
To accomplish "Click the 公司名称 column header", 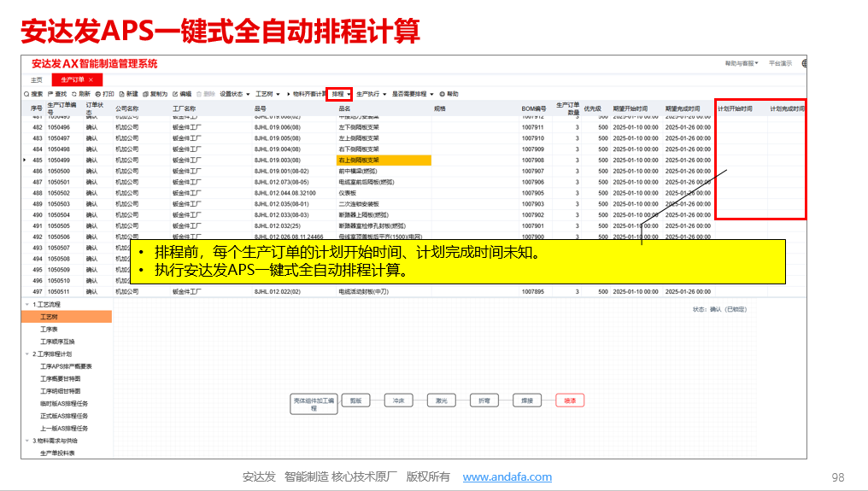I will coord(126,109).
